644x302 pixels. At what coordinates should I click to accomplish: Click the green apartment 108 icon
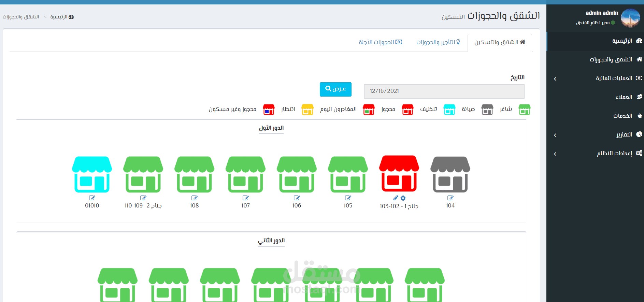click(x=194, y=174)
